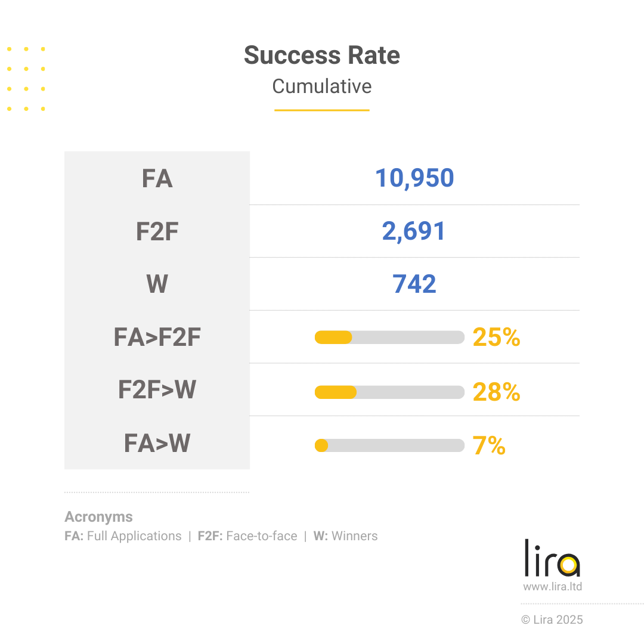Select the W row label
This screenshot has width=644, height=644.
pyautogui.click(x=157, y=284)
